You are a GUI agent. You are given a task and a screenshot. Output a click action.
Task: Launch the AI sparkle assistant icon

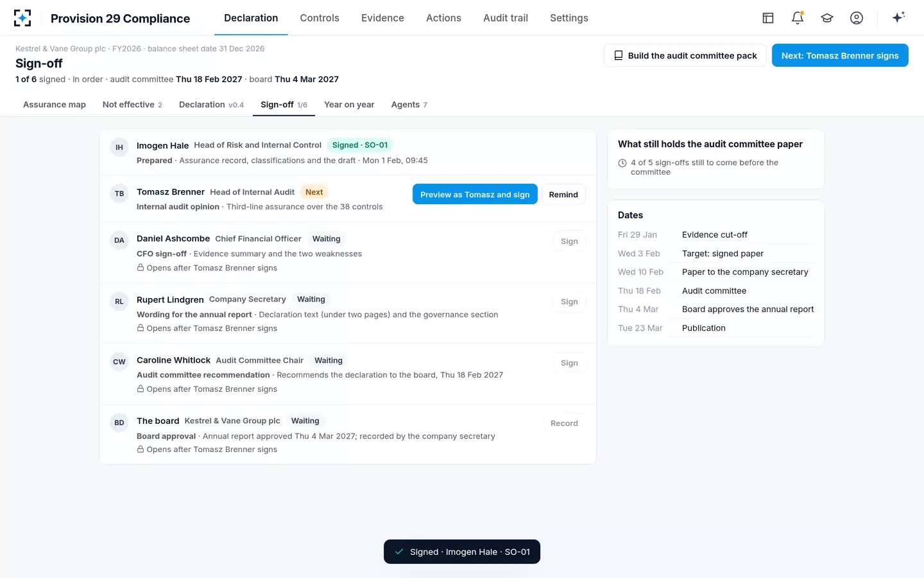tap(898, 18)
